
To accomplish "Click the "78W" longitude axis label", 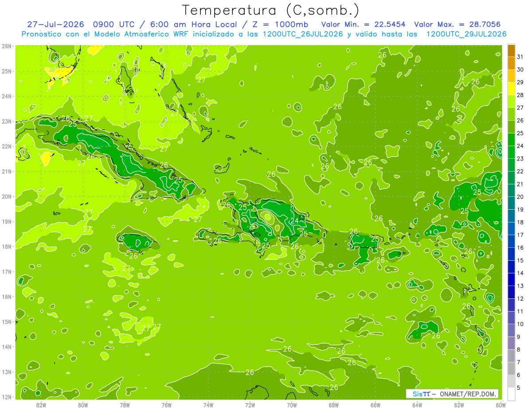I will [125, 405].
